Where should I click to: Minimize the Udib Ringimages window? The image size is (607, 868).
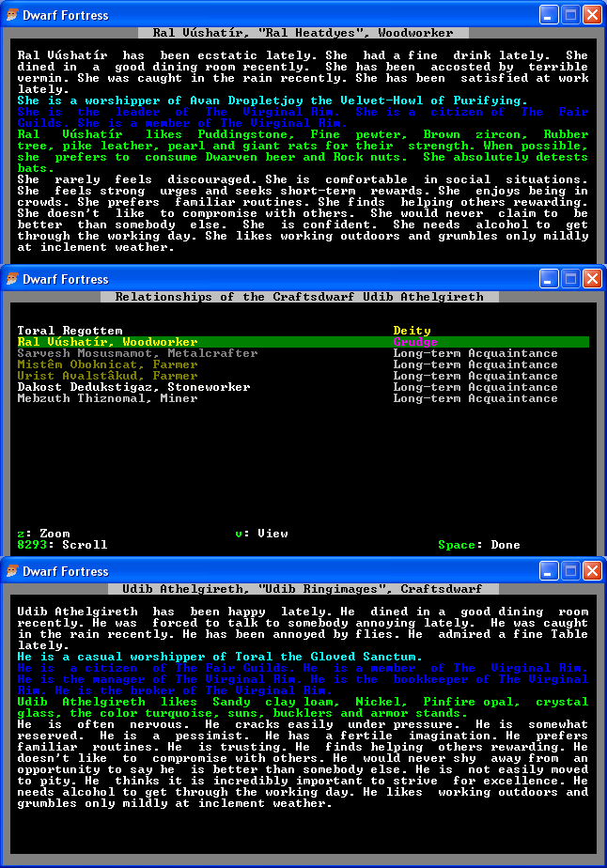pos(549,571)
